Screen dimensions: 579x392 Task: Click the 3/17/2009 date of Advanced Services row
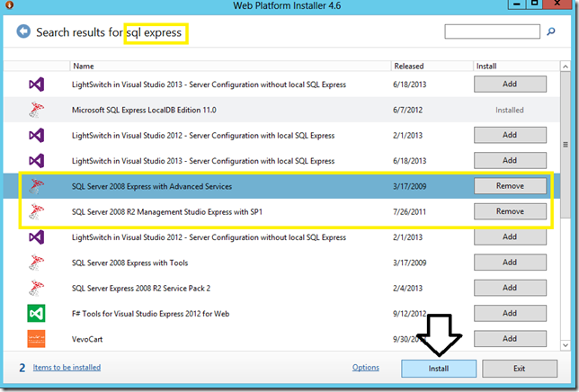click(x=409, y=186)
